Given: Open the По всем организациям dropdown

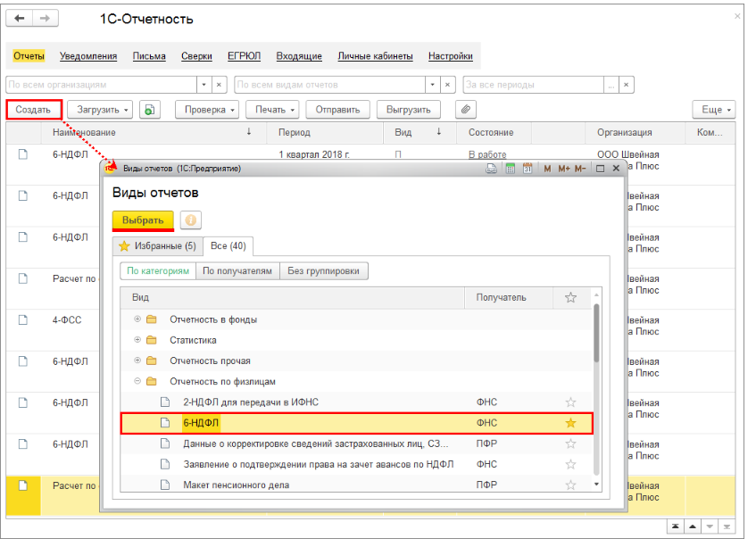Looking at the screenshot, I should (204, 85).
